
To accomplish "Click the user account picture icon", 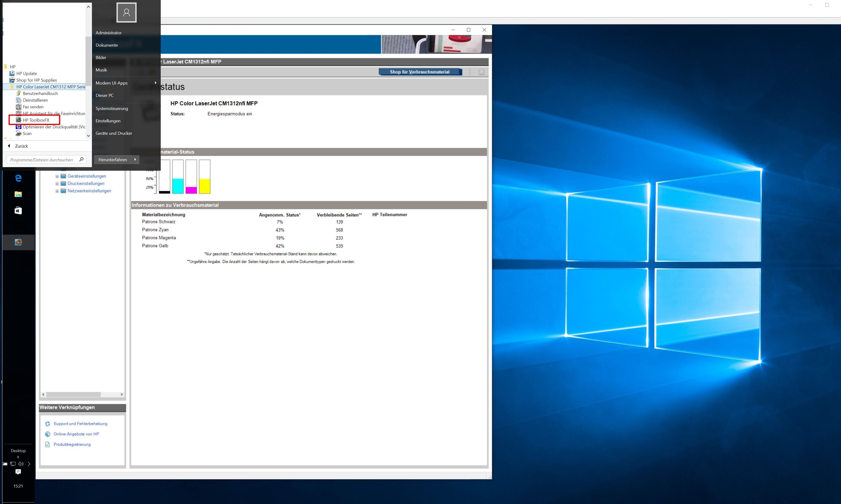I will [126, 13].
